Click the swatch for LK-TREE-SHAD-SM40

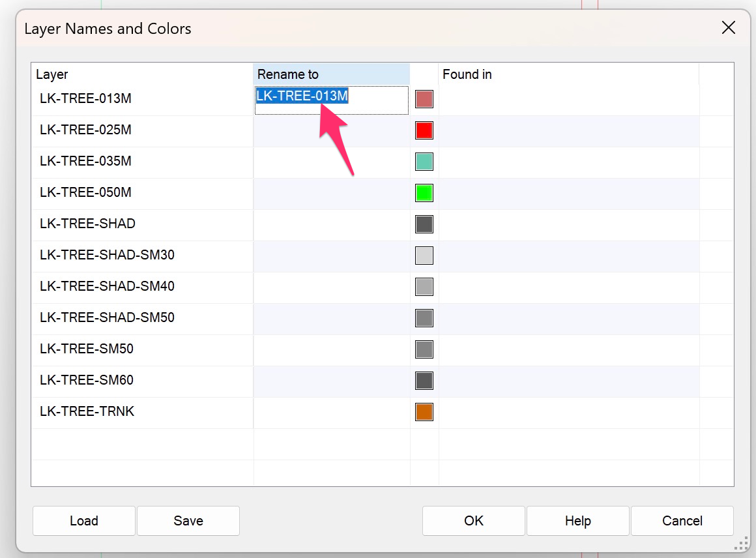tap(424, 287)
